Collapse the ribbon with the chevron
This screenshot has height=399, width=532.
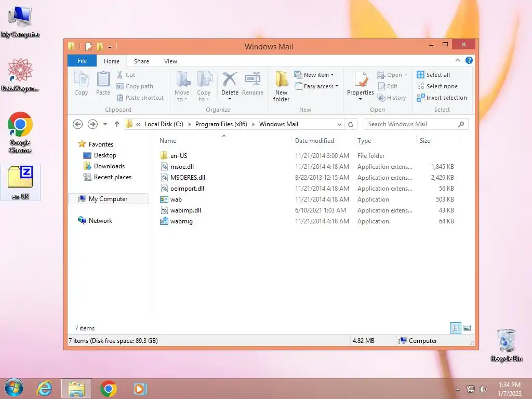point(458,60)
